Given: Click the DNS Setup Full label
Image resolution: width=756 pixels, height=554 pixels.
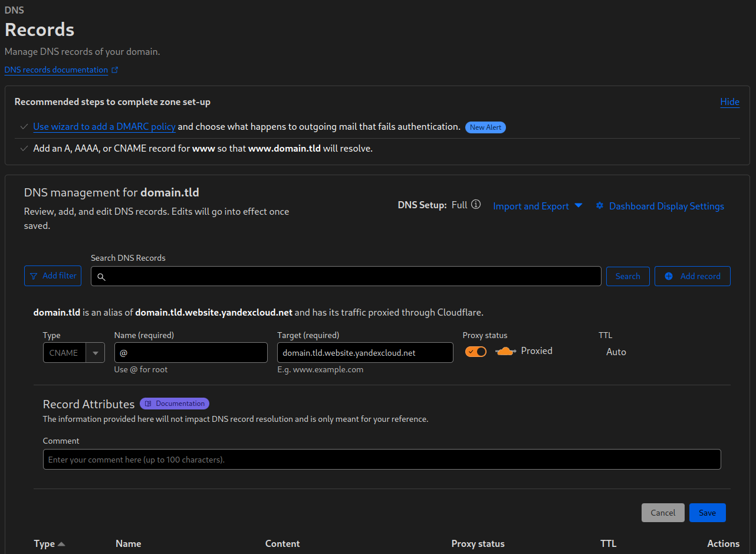Looking at the screenshot, I should click(x=433, y=205).
